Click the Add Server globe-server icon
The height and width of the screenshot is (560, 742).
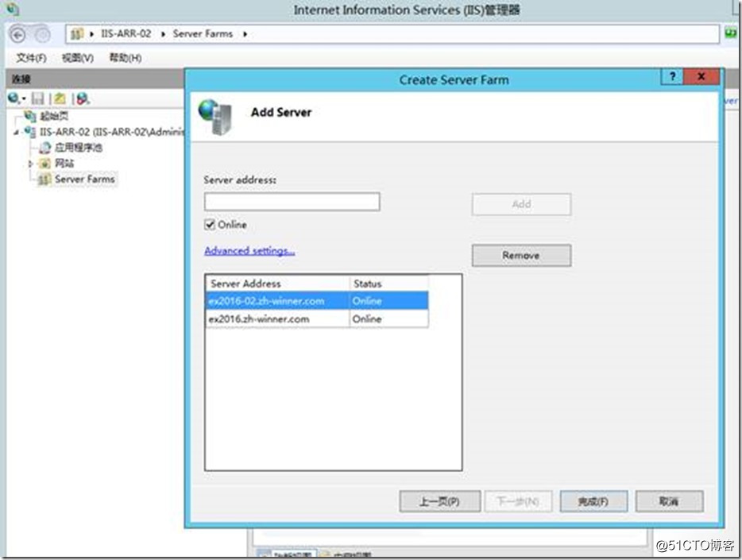(x=216, y=116)
